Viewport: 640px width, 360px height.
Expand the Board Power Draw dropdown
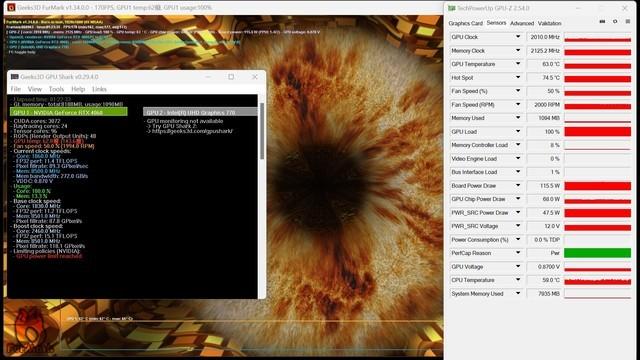click(518, 185)
